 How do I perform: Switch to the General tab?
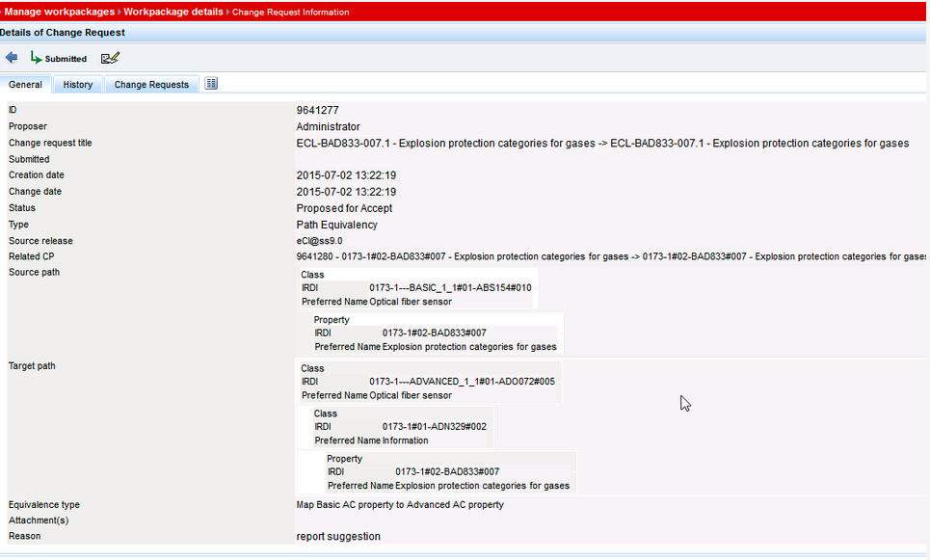[x=25, y=85]
